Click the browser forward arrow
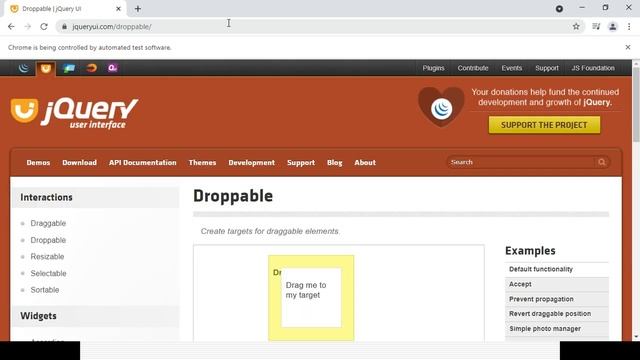 tap(27, 27)
